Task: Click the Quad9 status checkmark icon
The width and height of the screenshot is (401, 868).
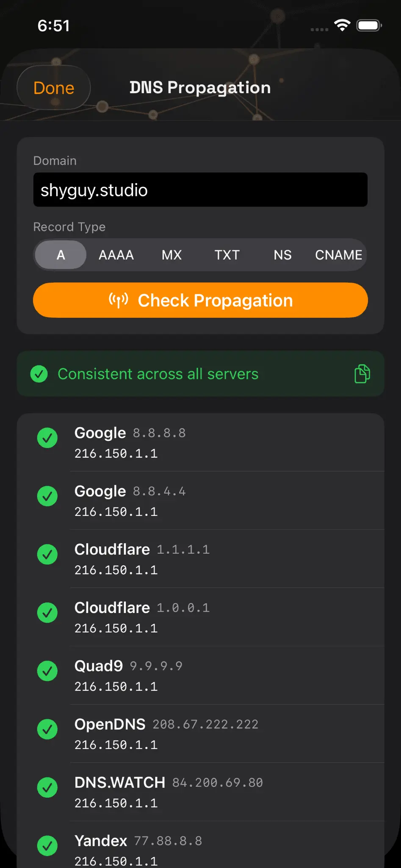Action: click(47, 671)
